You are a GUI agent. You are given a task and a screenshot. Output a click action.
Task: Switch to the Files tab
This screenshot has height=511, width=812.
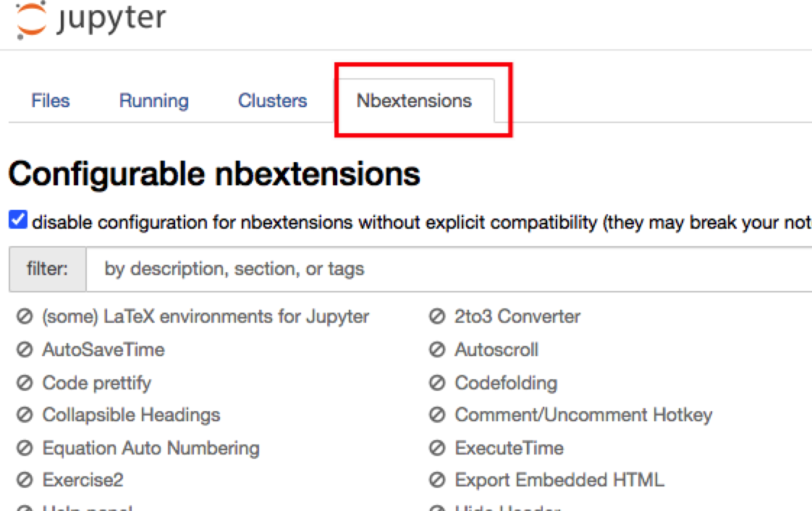coord(51,101)
